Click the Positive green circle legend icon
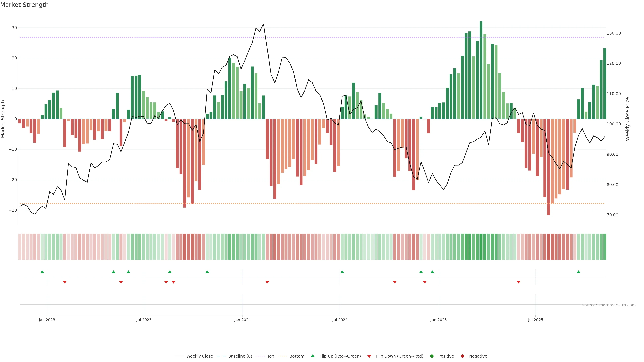 pos(432,356)
